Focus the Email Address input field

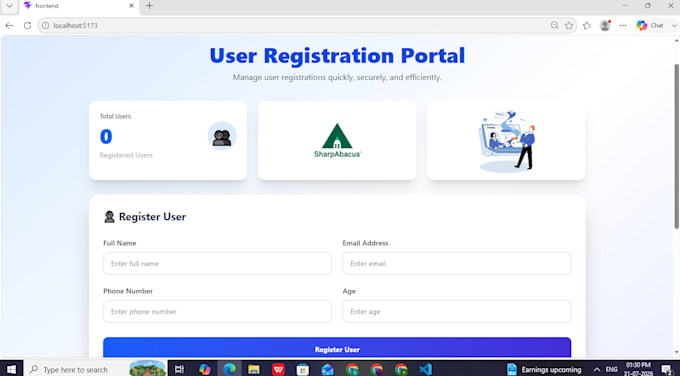point(457,263)
